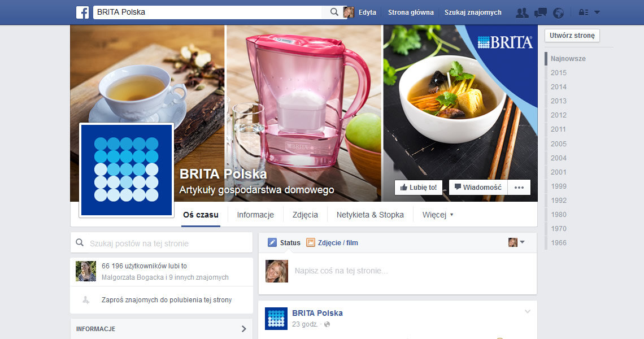Open friend requests icon
644x339 pixels.
(x=523, y=12)
